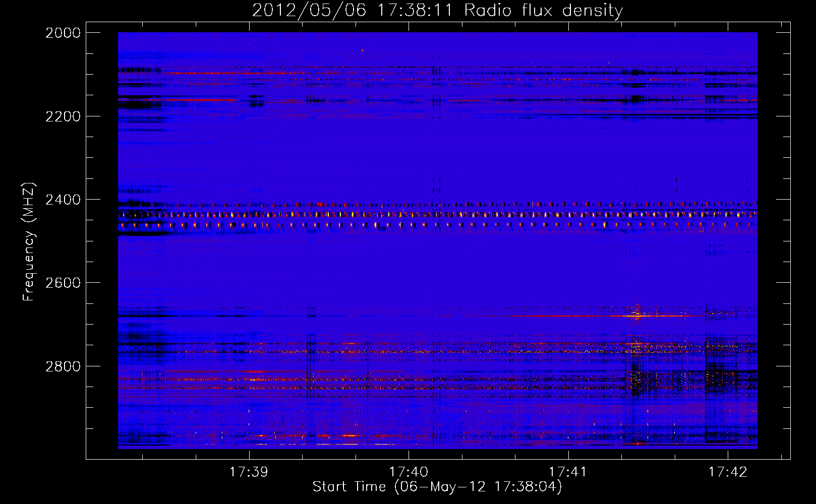Click the 'Start Time (06-May-12 17:38:04)' axis title
The width and height of the screenshot is (816, 504).
click(x=437, y=487)
